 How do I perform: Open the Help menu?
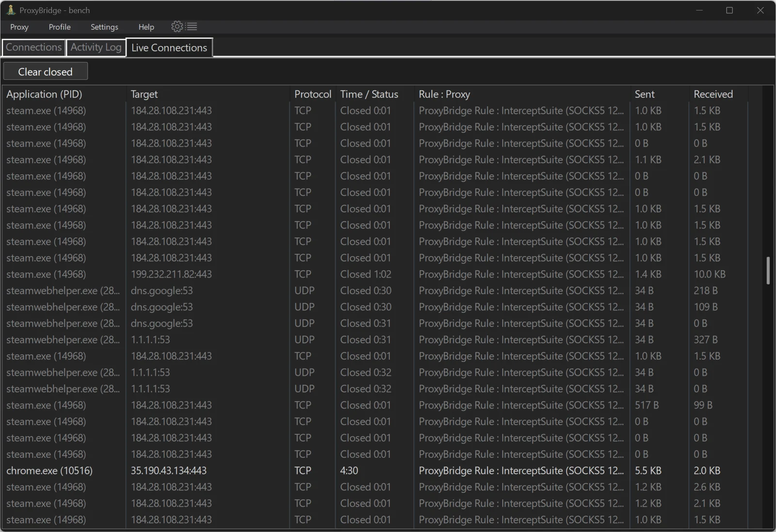click(146, 27)
